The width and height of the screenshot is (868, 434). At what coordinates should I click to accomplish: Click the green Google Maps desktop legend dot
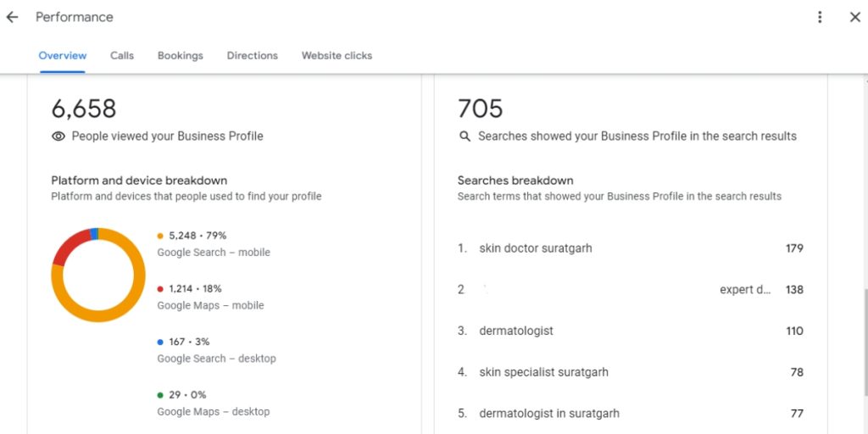point(160,395)
